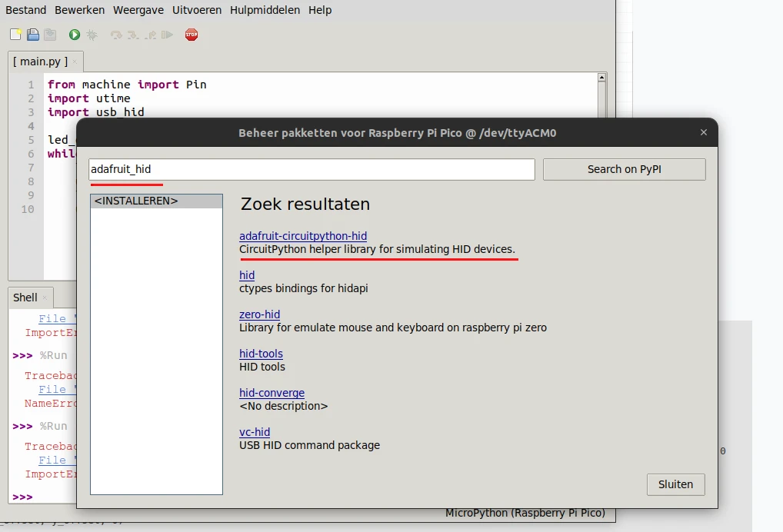Click the New file toolbar icon
Screen dimensions: 783x532
[15, 35]
